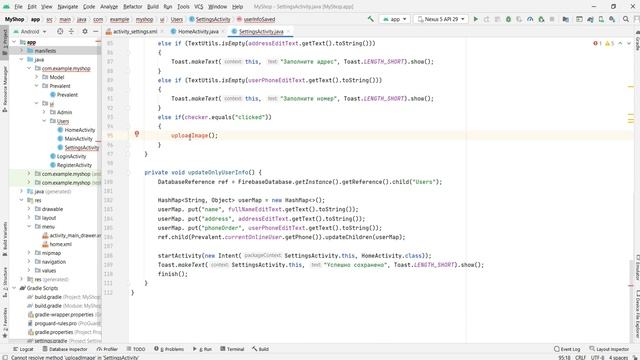Click Select Opened File target icon
640x360 pixels.
click(x=60, y=31)
